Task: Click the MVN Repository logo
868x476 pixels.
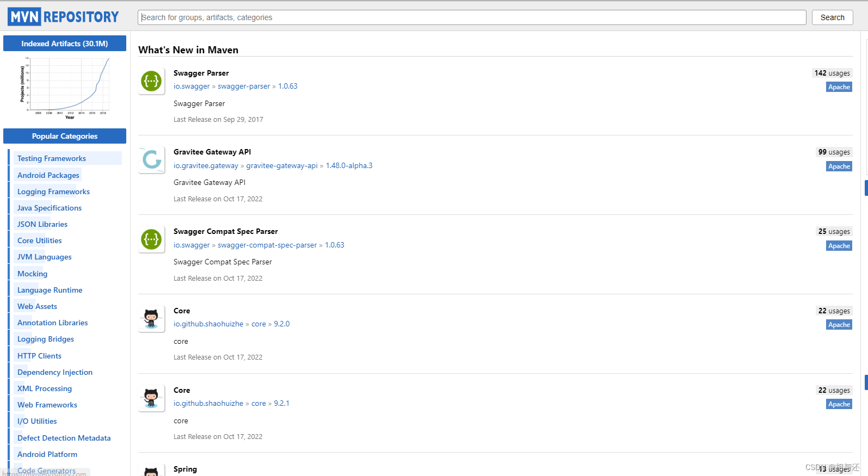Action: point(63,17)
